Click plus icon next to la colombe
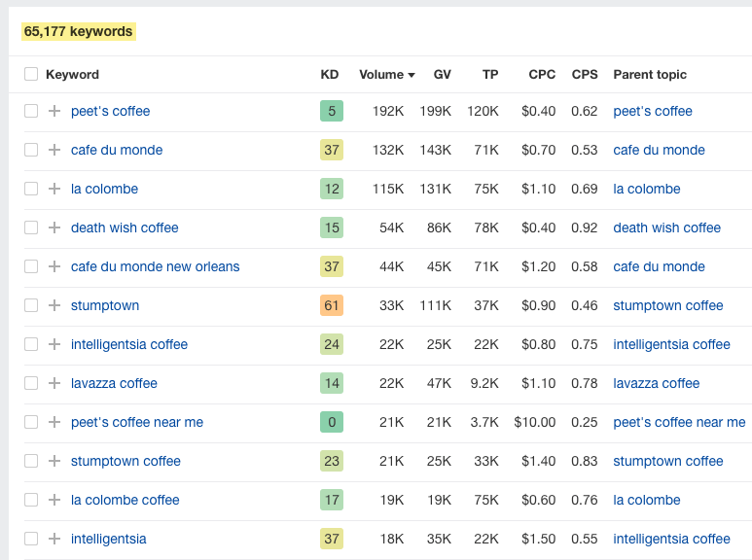 [x=54, y=189]
